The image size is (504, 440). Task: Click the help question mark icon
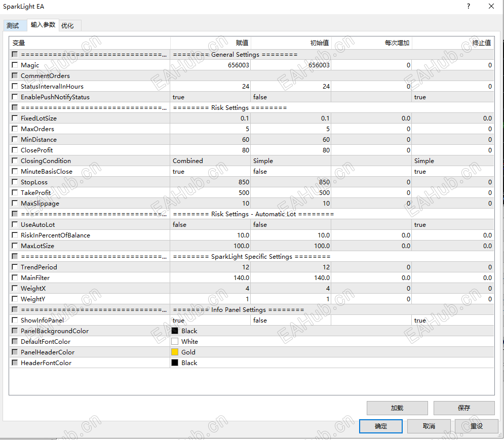click(469, 6)
